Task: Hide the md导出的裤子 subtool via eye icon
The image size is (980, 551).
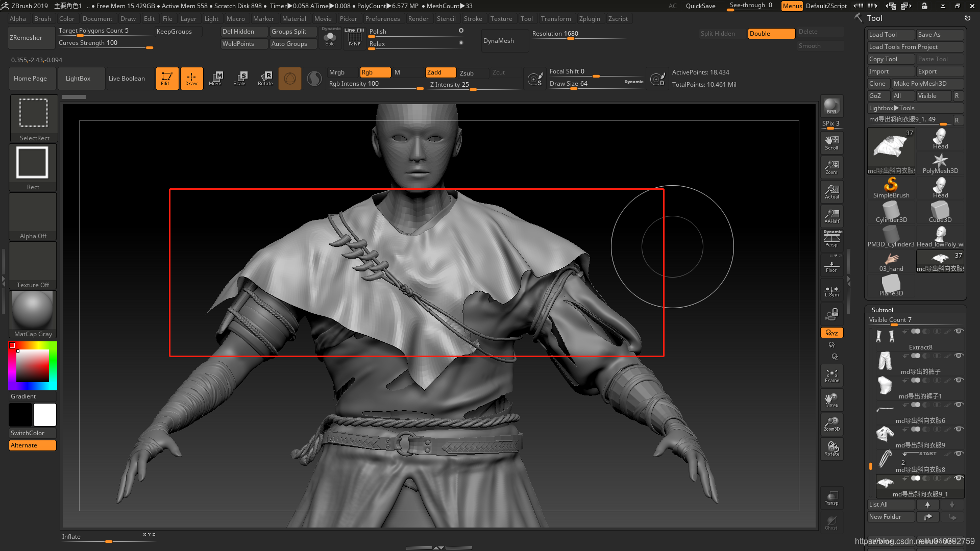Action: point(959,356)
